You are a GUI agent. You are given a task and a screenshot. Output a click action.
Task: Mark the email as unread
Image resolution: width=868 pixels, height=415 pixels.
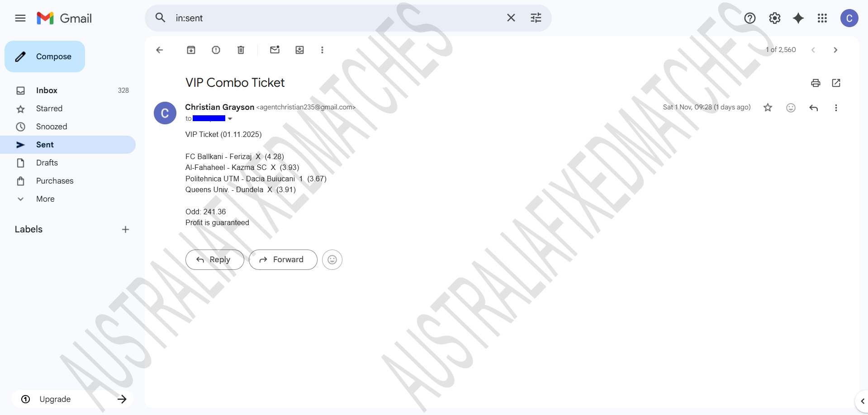pyautogui.click(x=275, y=50)
